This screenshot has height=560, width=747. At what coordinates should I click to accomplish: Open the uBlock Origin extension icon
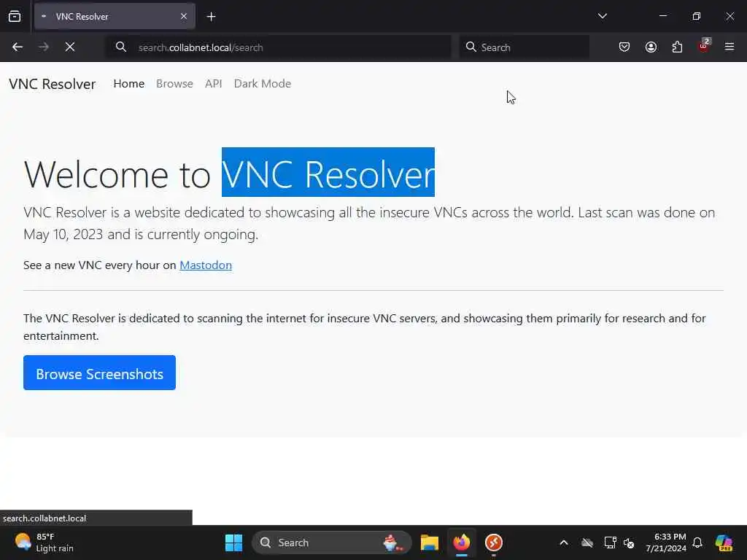coord(704,46)
